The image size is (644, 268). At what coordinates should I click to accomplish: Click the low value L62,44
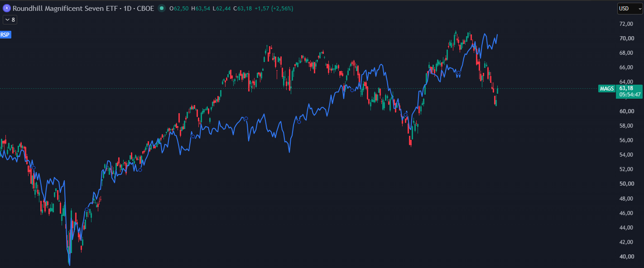[x=221, y=8]
